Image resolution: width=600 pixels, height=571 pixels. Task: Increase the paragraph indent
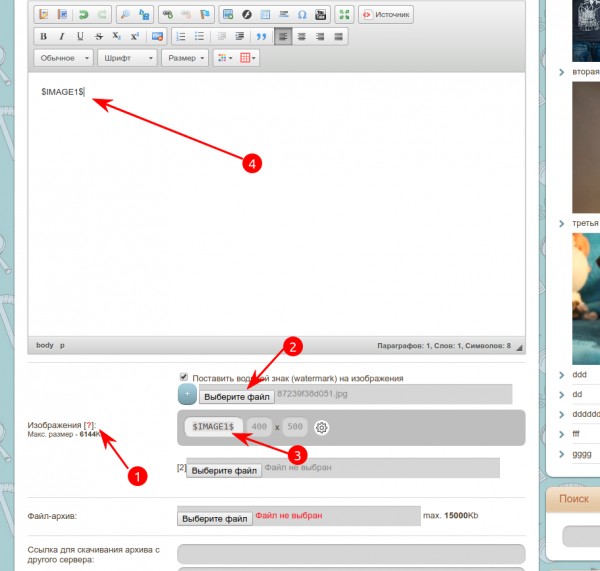point(240,36)
